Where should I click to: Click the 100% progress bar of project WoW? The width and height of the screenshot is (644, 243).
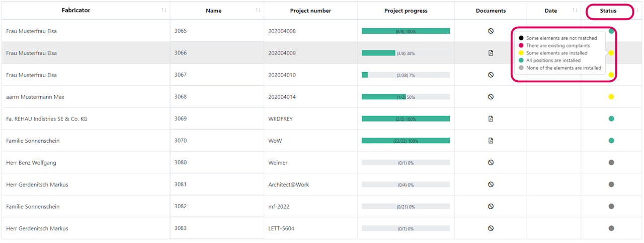(x=406, y=141)
